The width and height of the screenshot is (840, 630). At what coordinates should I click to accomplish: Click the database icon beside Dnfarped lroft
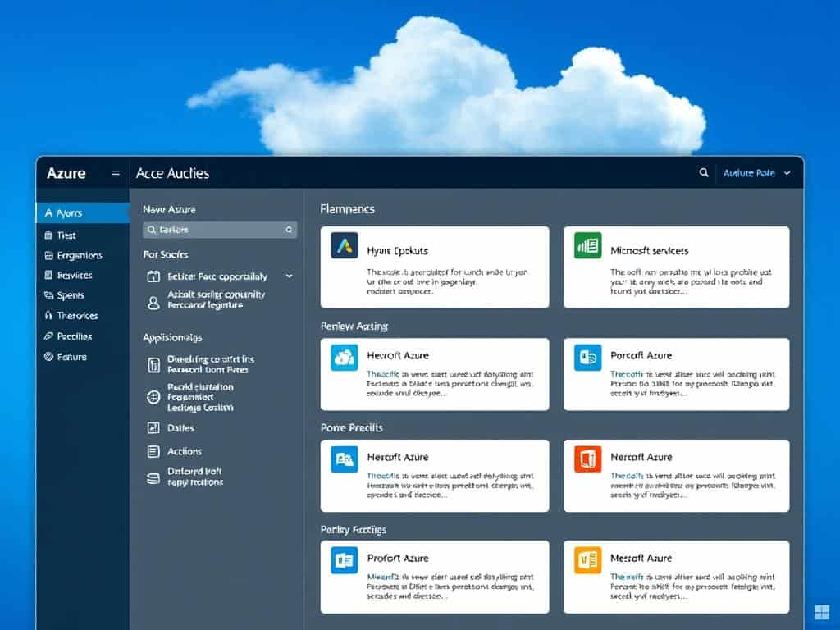point(153,478)
